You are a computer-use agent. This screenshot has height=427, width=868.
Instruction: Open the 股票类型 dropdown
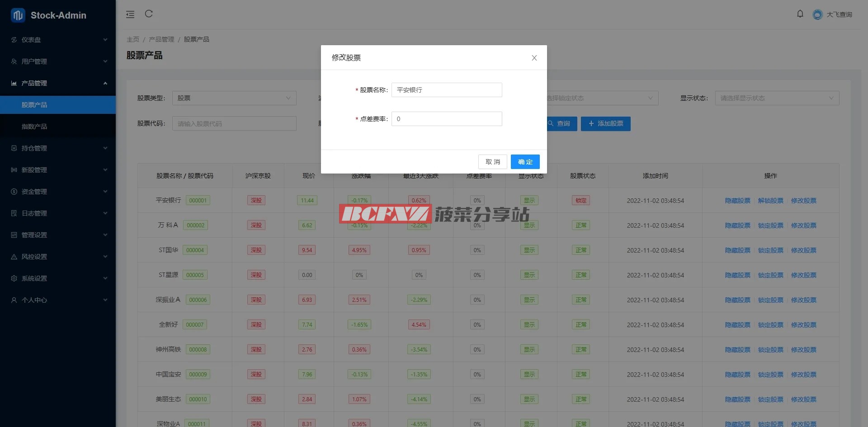234,98
